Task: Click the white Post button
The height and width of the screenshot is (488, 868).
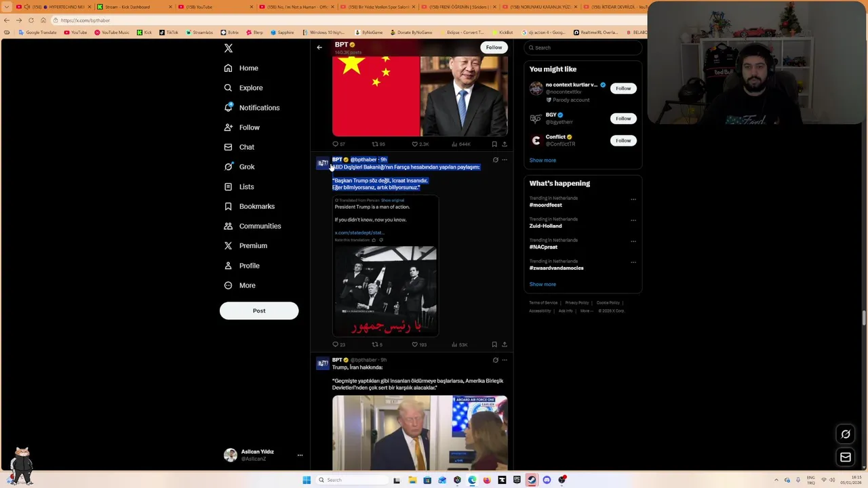Action: coord(259,310)
